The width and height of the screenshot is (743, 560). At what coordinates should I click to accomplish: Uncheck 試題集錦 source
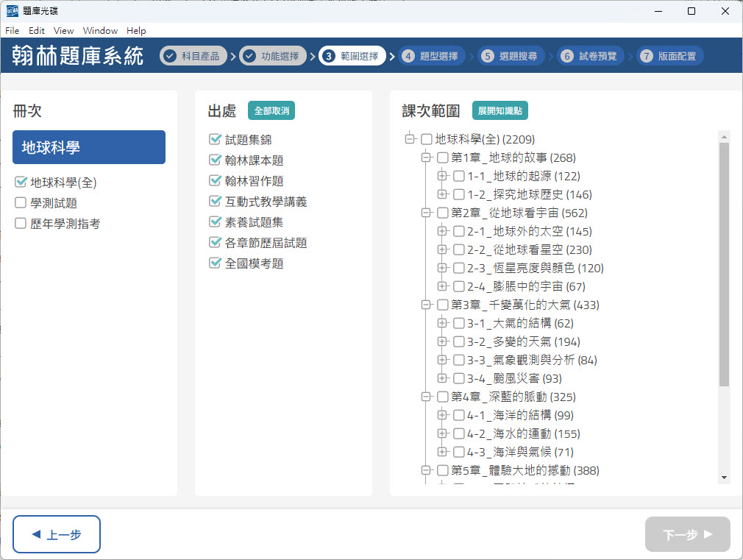pyautogui.click(x=215, y=139)
